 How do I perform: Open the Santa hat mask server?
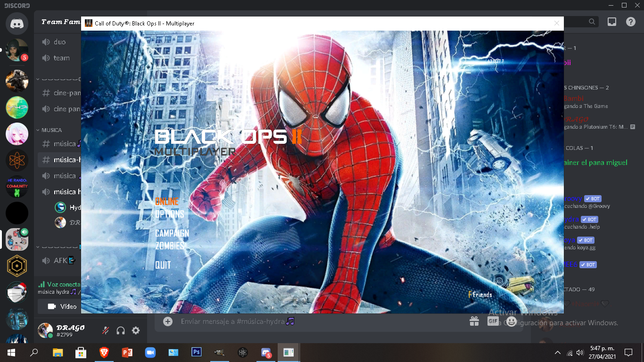(x=17, y=293)
